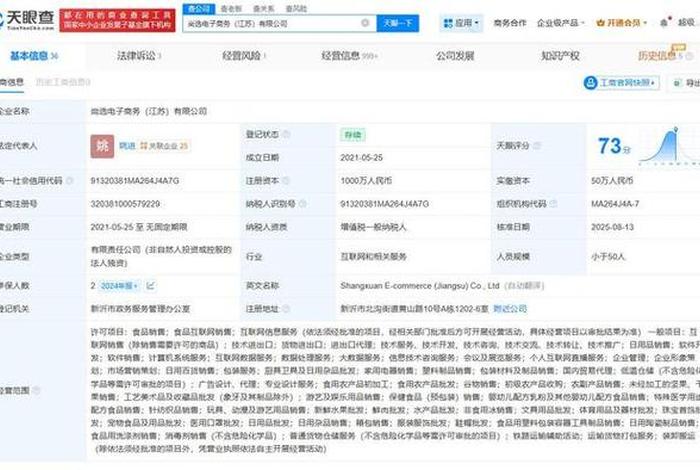Open the legal representative's name link

pyautogui.click(x=127, y=146)
